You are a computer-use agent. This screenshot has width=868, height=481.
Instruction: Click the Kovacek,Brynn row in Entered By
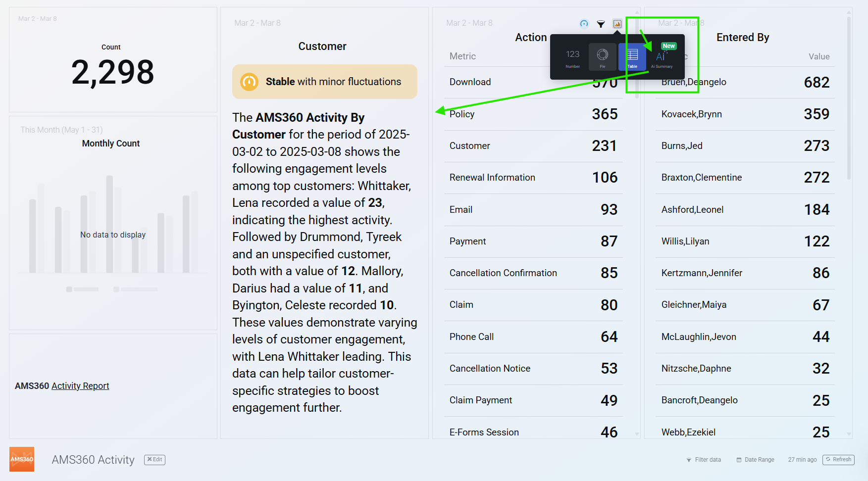pyautogui.click(x=745, y=114)
